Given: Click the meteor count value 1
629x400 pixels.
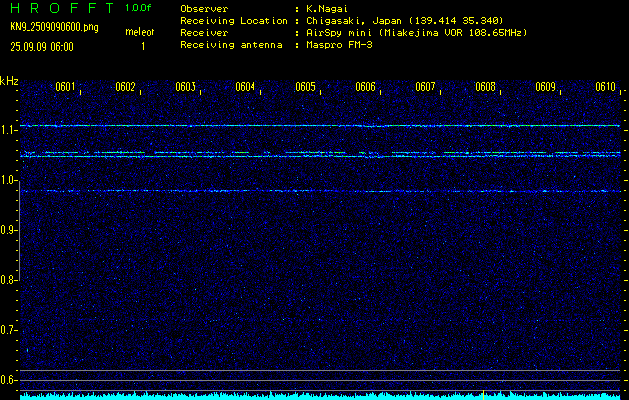Looking at the screenshot, I should click(143, 46).
